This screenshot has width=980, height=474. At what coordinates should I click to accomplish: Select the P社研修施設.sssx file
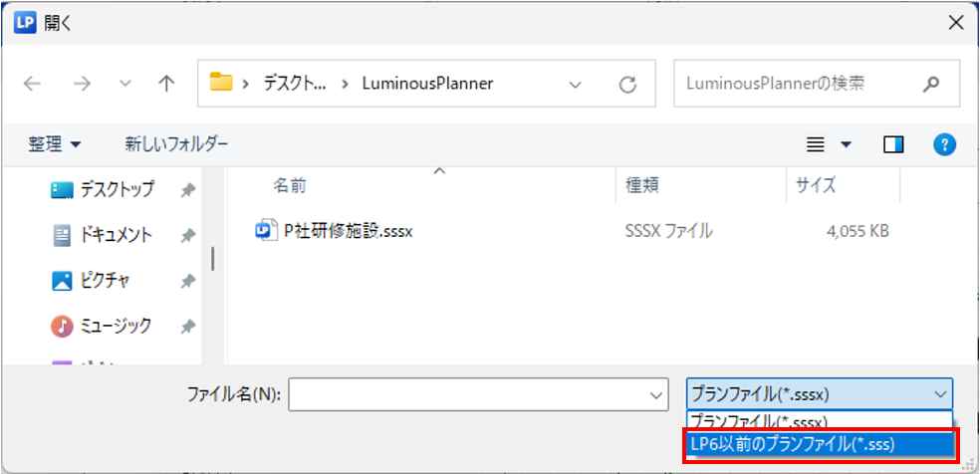(x=348, y=231)
